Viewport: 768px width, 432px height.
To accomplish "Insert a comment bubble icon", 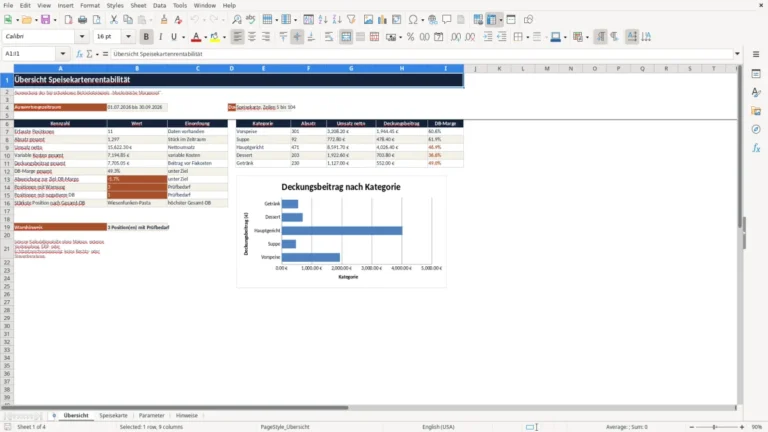I will [447, 20].
